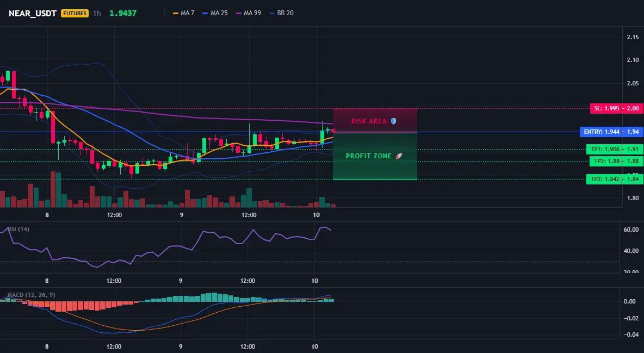This screenshot has height=353, width=644.
Task: Click the NEAR_USDT symbol title
Action: [x=33, y=13]
